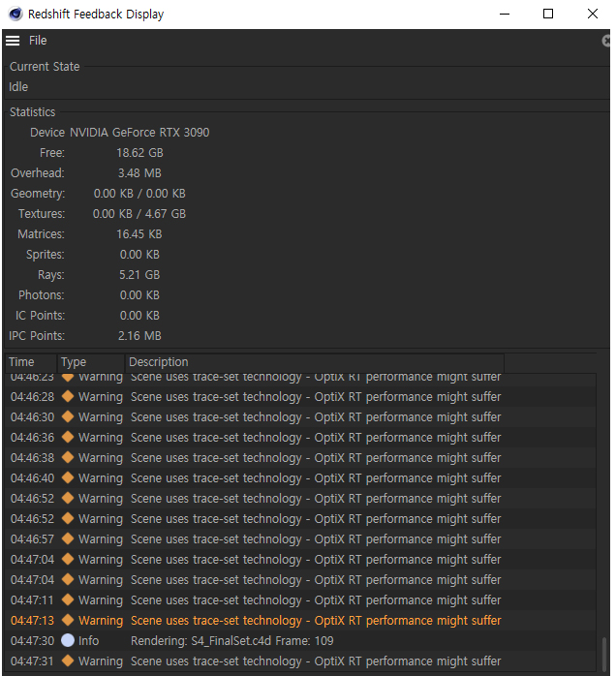The height and width of the screenshot is (676, 616).
Task: Click the log list vertical scrollbar thumb
Action: 603,654
